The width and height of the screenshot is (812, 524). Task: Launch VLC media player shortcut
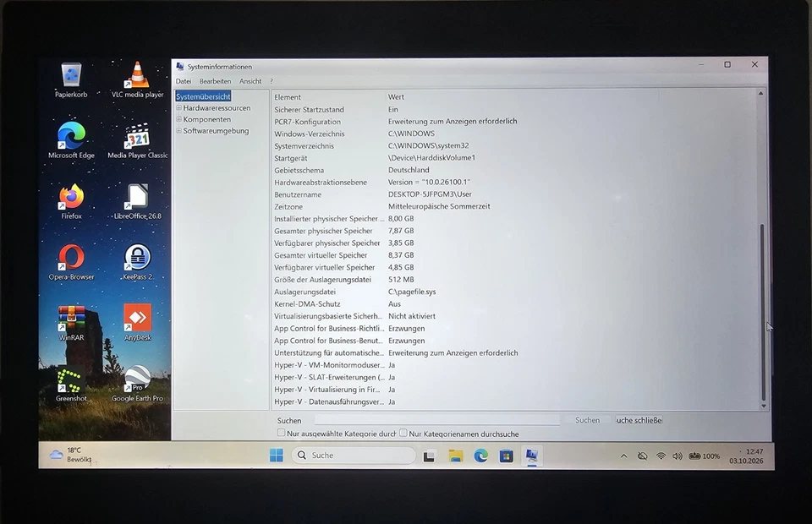[x=137, y=79]
